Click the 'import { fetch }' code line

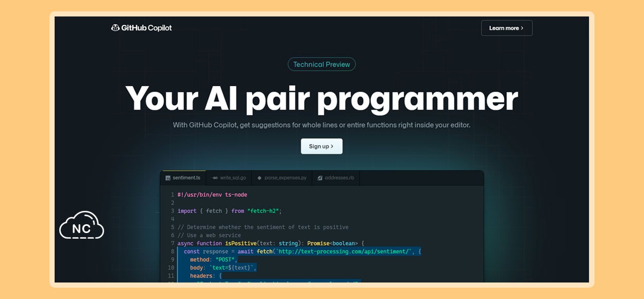(x=230, y=211)
